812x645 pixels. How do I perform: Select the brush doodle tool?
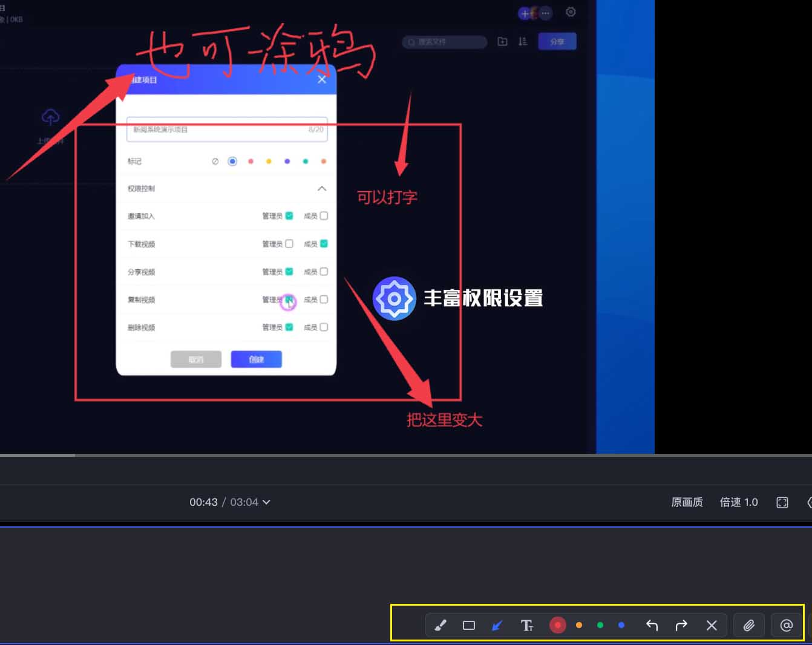440,625
